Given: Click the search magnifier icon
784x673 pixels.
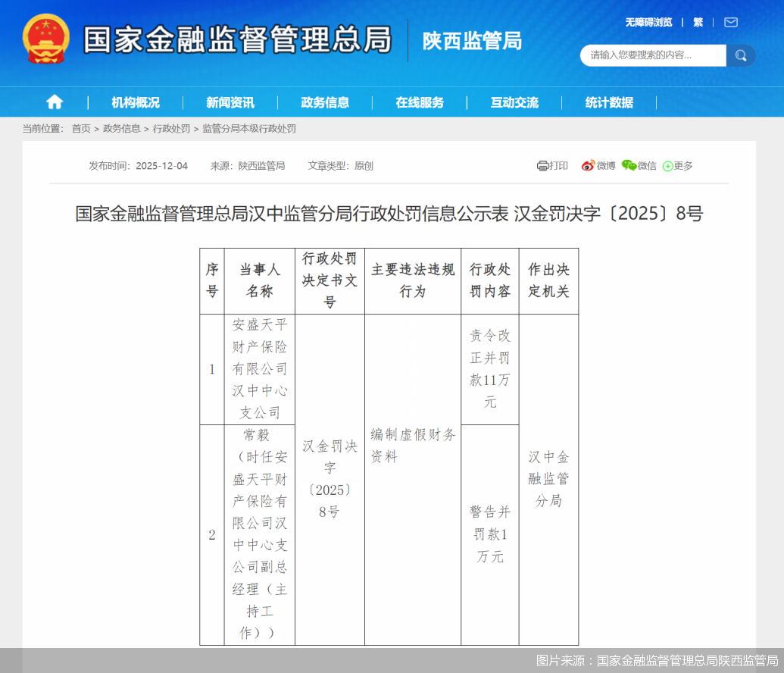Looking at the screenshot, I should coord(740,55).
